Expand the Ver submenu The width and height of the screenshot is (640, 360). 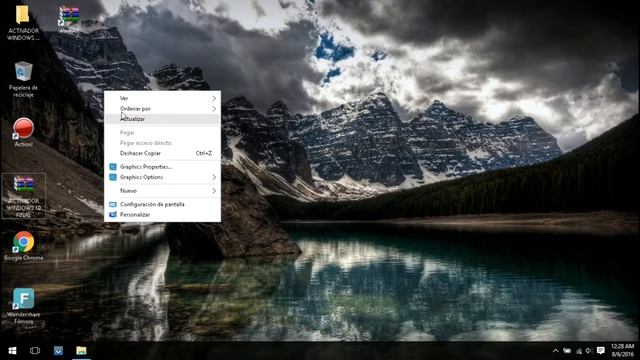coord(162,98)
